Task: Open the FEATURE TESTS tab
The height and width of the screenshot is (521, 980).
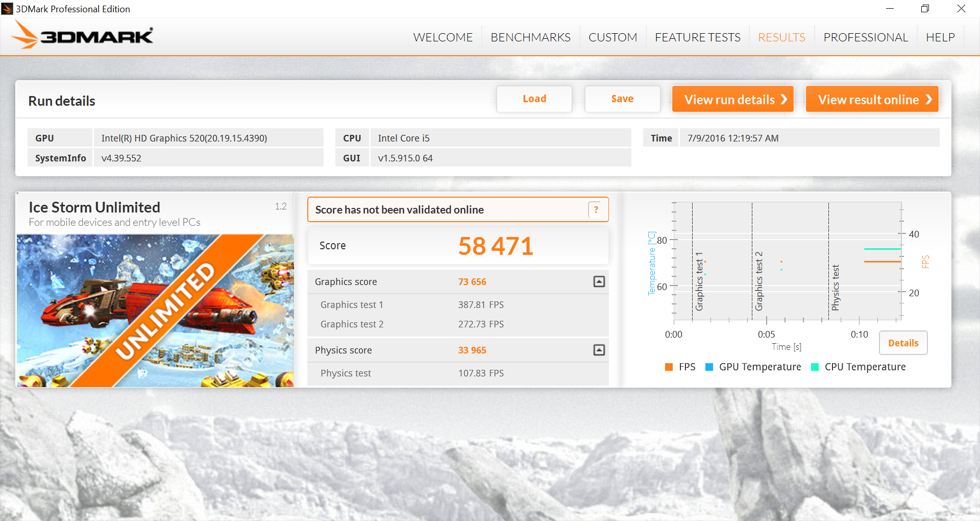Action: [697, 37]
